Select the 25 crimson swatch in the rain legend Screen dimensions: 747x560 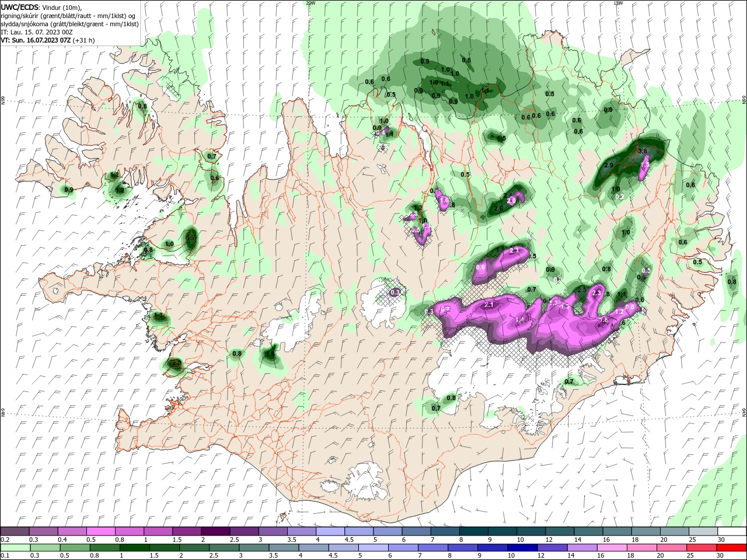[x=701, y=548]
